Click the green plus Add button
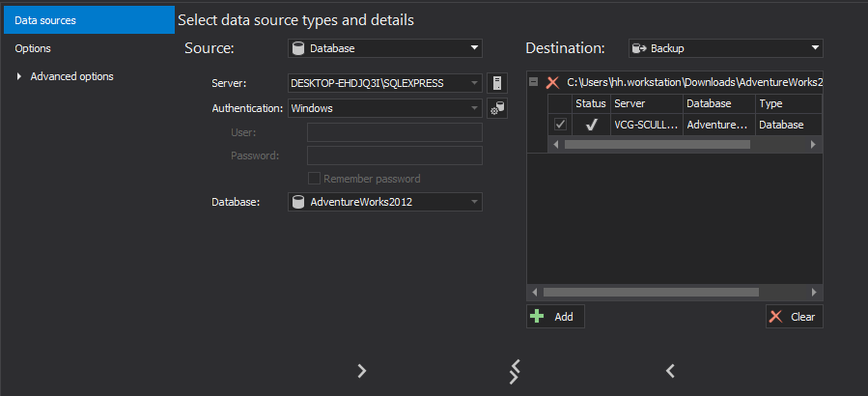 coord(555,317)
